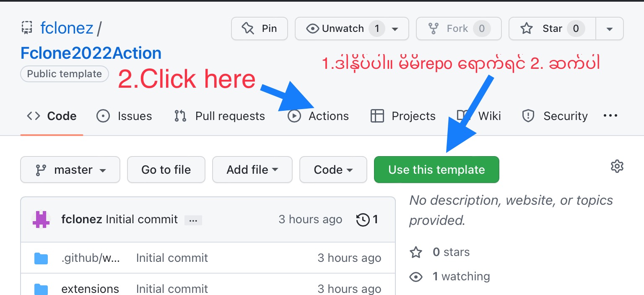The height and width of the screenshot is (295, 644).
Task: Expand the Add file dropdown
Action: point(252,170)
